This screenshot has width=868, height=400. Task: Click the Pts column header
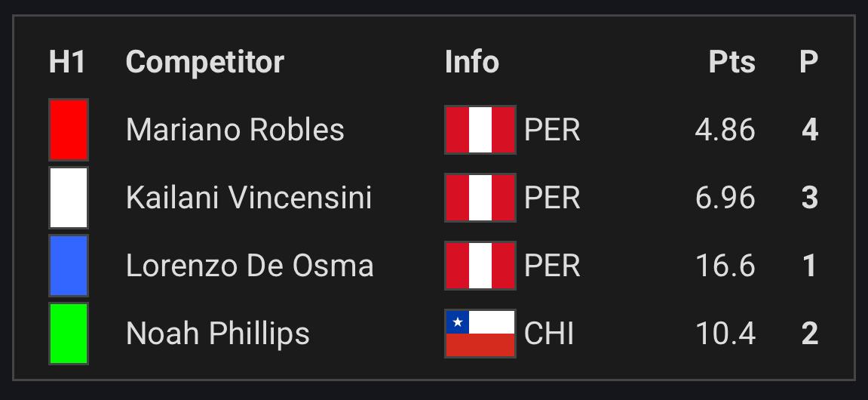click(732, 62)
